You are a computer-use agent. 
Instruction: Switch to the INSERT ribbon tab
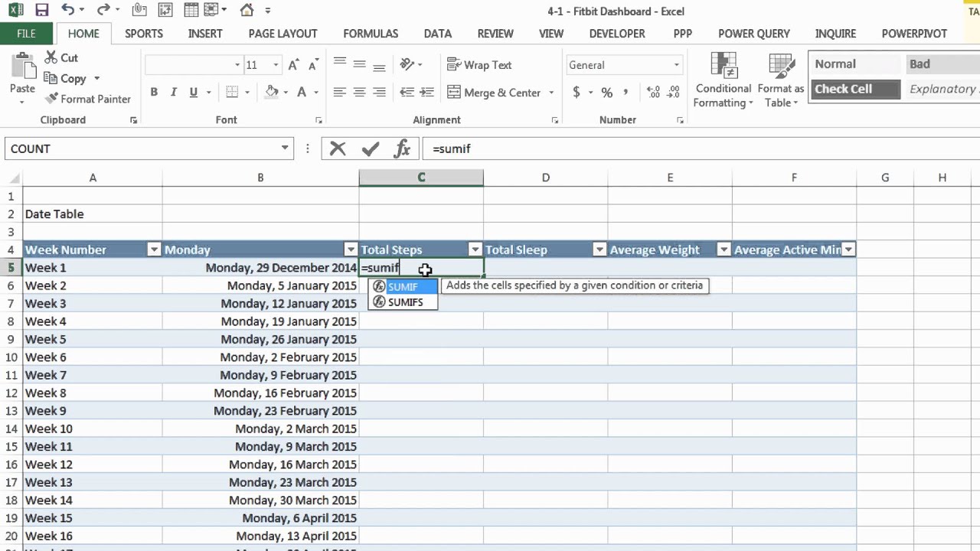coord(205,34)
